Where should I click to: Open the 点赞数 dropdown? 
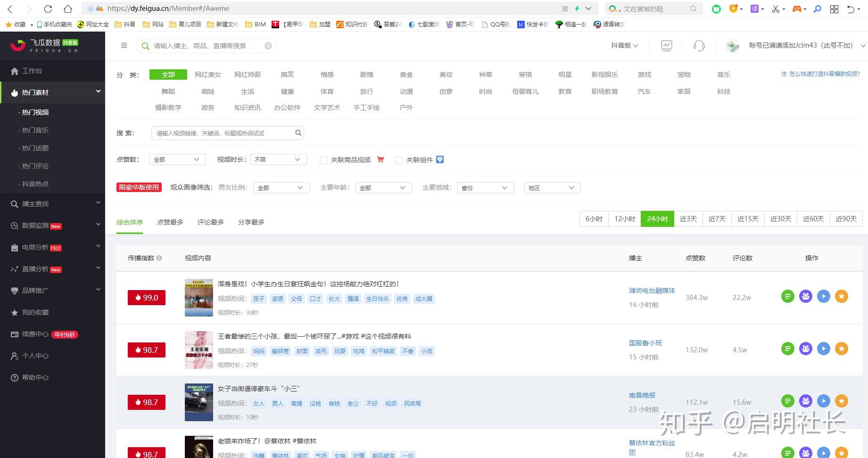(x=177, y=159)
